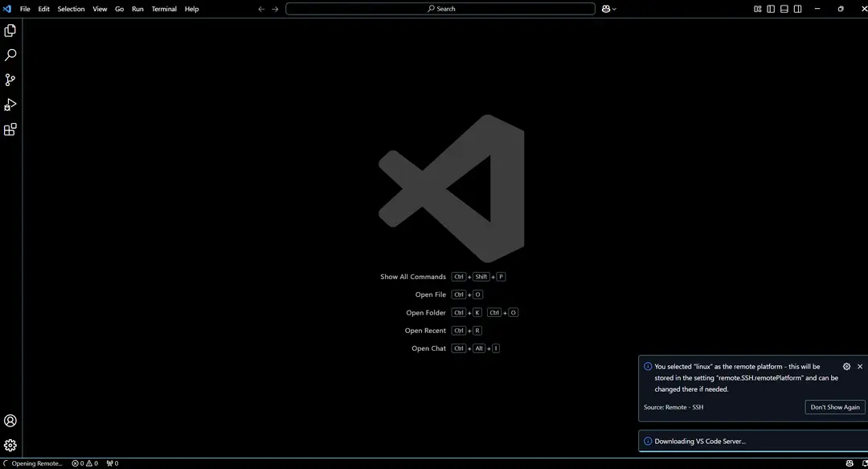Open the Search view in the activity bar
Image resolution: width=868 pixels, height=469 pixels.
coord(10,55)
